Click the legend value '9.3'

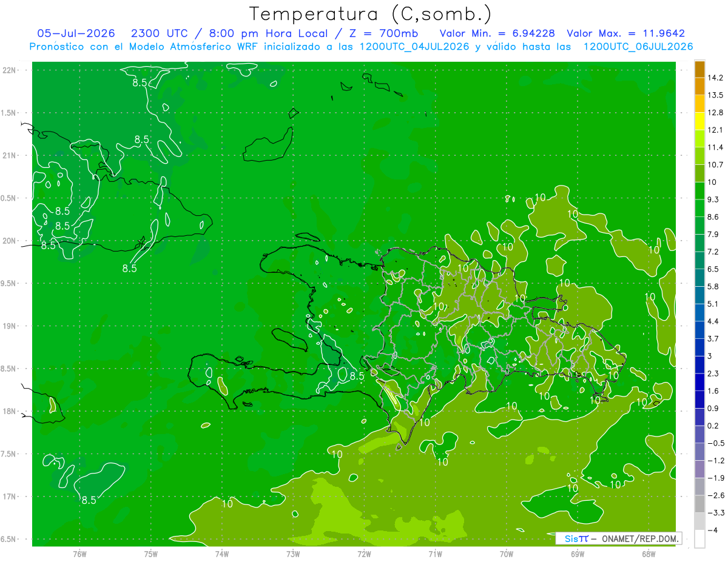[713, 199]
